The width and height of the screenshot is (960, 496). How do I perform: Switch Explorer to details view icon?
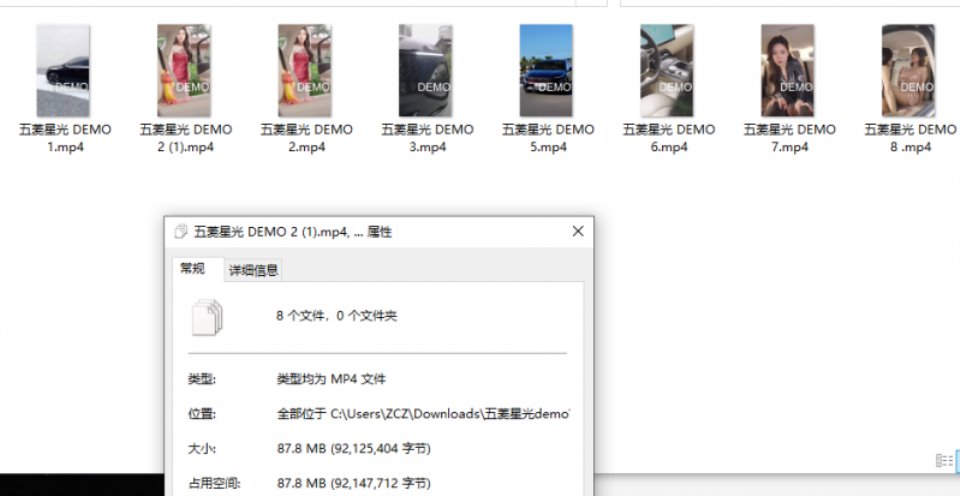tap(944, 460)
